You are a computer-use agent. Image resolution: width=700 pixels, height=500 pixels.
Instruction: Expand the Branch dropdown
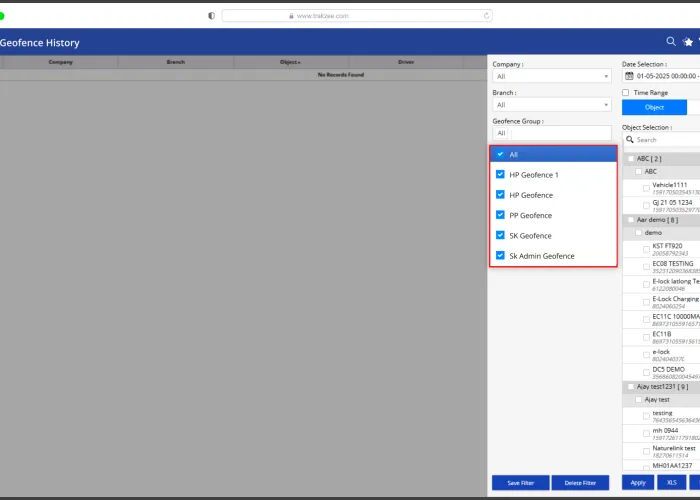pos(551,105)
